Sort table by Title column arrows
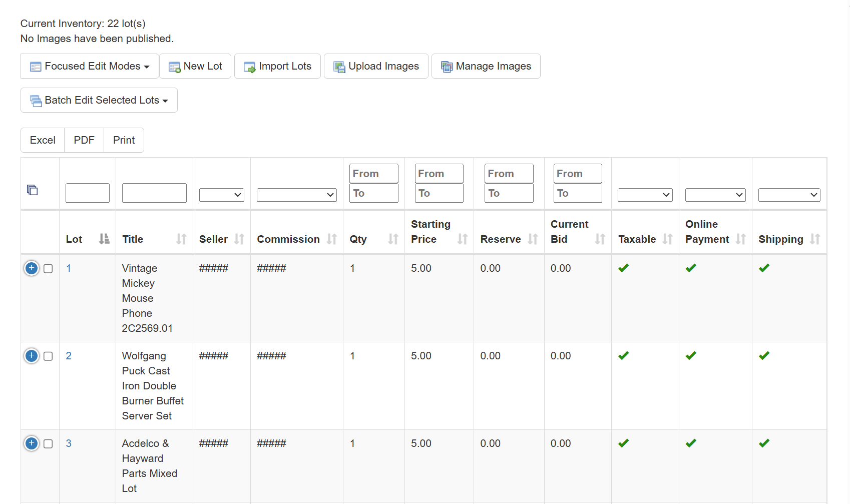The width and height of the screenshot is (850, 504). [x=181, y=239]
